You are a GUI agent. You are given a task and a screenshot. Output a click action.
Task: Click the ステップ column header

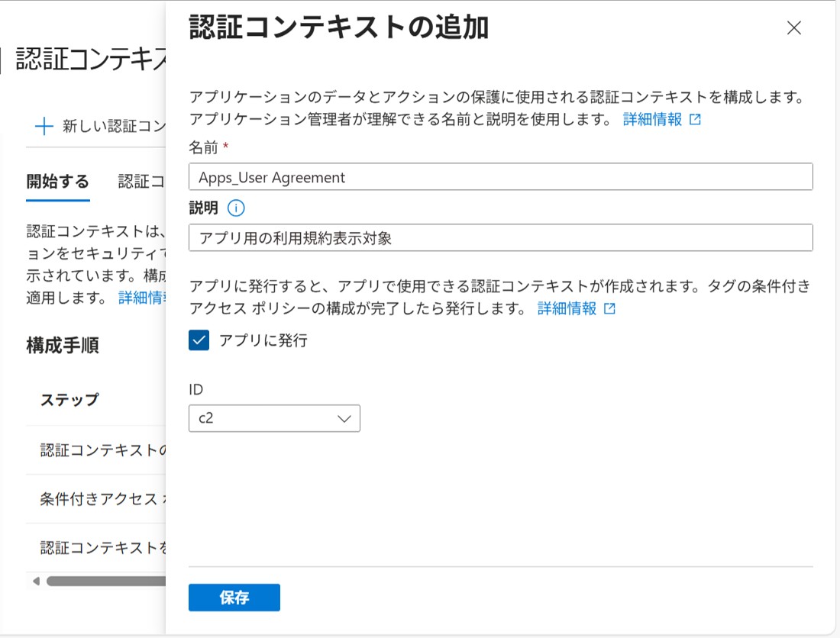[69, 400]
